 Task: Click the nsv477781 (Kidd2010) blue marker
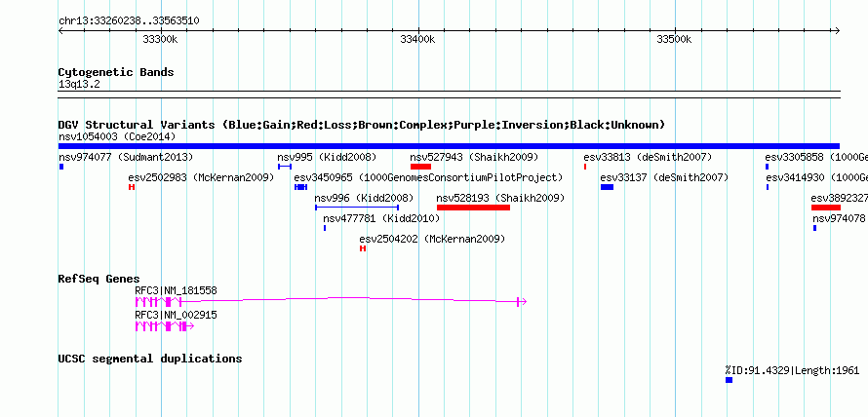[x=325, y=228]
